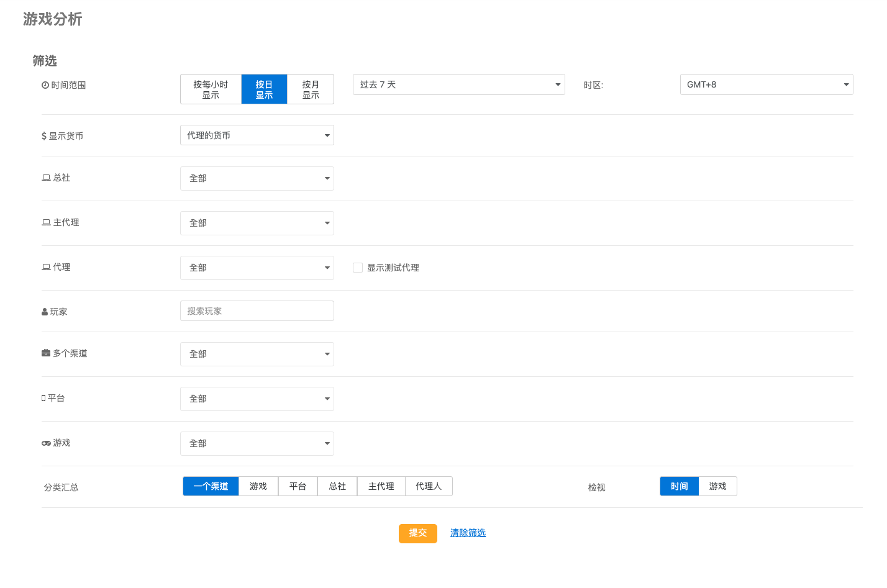Click the user icon beside 玩家

pyautogui.click(x=45, y=312)
